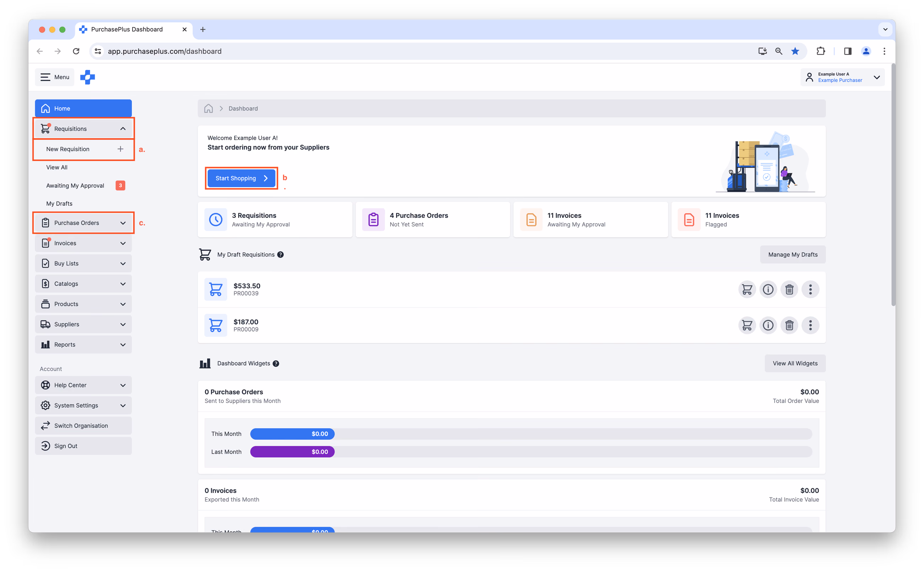Open more options for PR00009

pyautogui.click(x=810, y=326)
